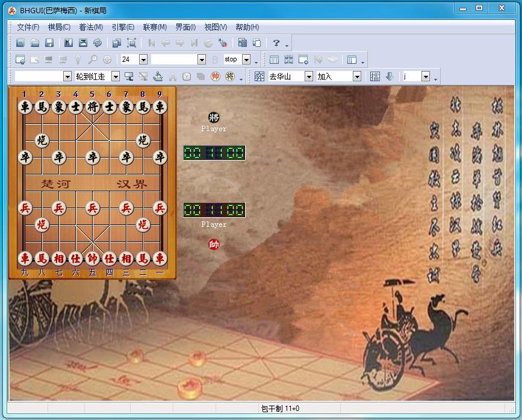The height and width of the screenshot is (420, 522).
Task: Open the 视图(V) menu
Action: point(215,27)
